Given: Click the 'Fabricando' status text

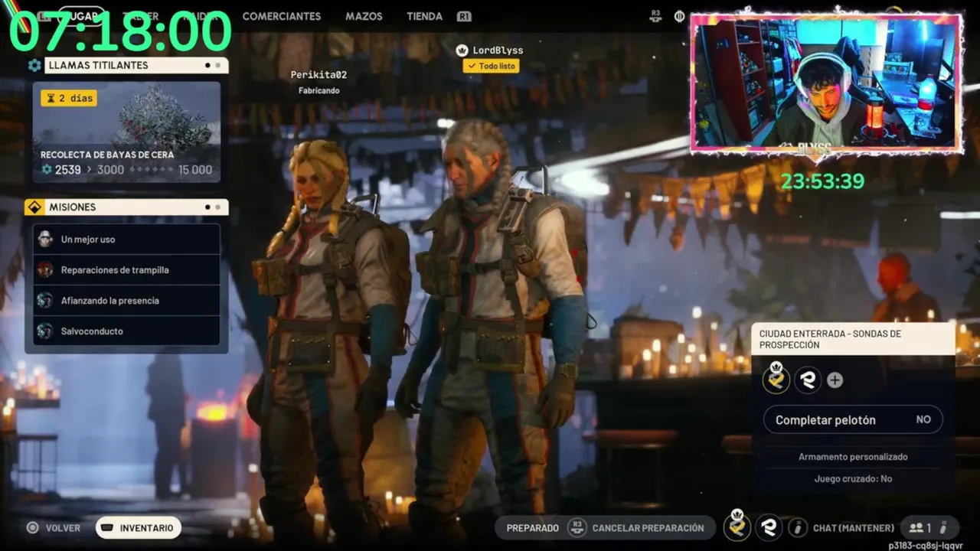Looking at the screenshot, I should click(318, 90).
